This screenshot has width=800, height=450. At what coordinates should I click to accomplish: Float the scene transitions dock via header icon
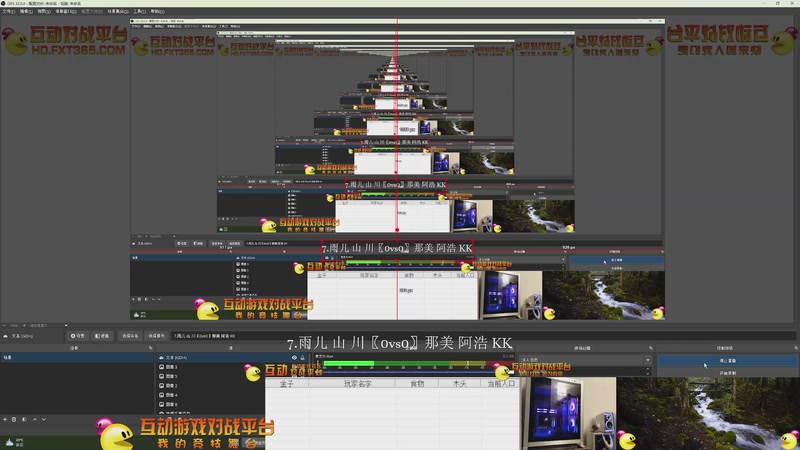[651, 348]
